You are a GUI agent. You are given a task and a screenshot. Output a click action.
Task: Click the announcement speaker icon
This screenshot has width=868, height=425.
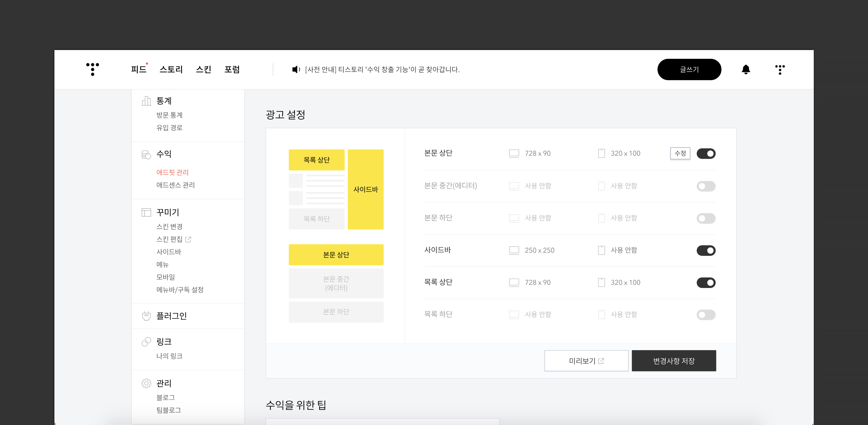[x=296, y=70]
